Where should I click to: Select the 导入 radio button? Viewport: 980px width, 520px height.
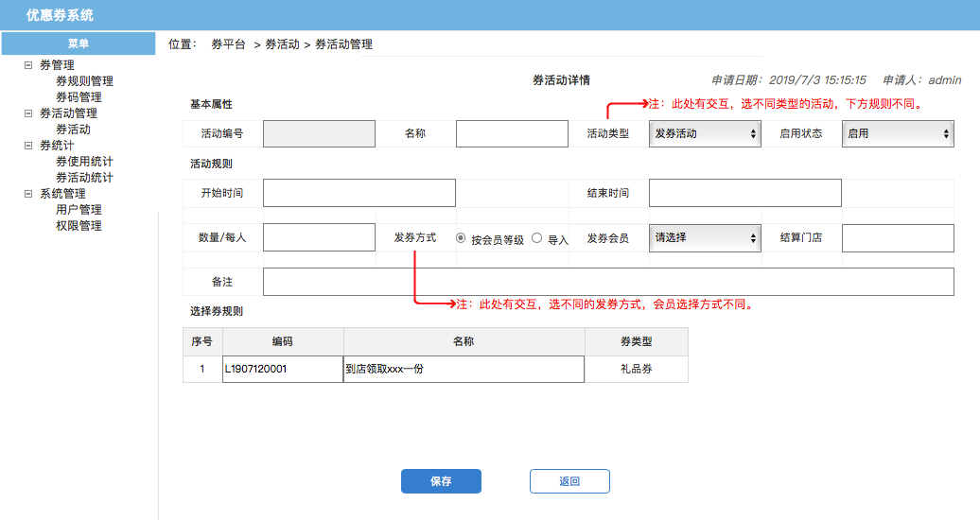pos(537,238)
